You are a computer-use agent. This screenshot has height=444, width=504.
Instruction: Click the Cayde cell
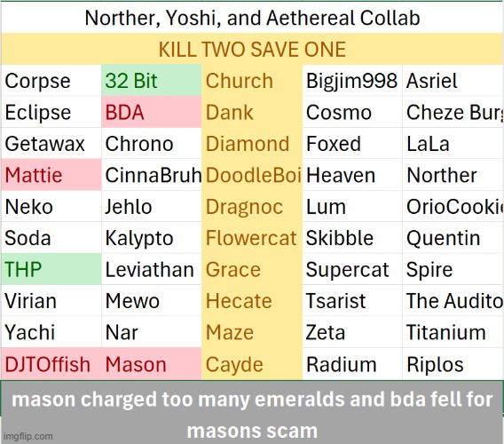click(252, 364)
